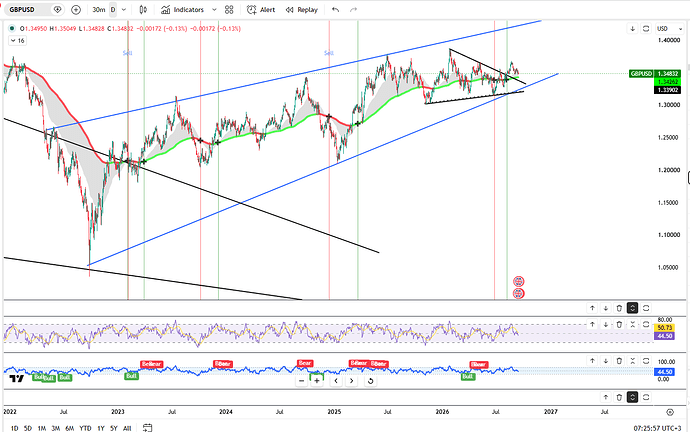The width and height of the screenshot is (690, 432).
Task: Click the green market status dot in the legend
Action: pyautogui.click(x=12, y=29)
